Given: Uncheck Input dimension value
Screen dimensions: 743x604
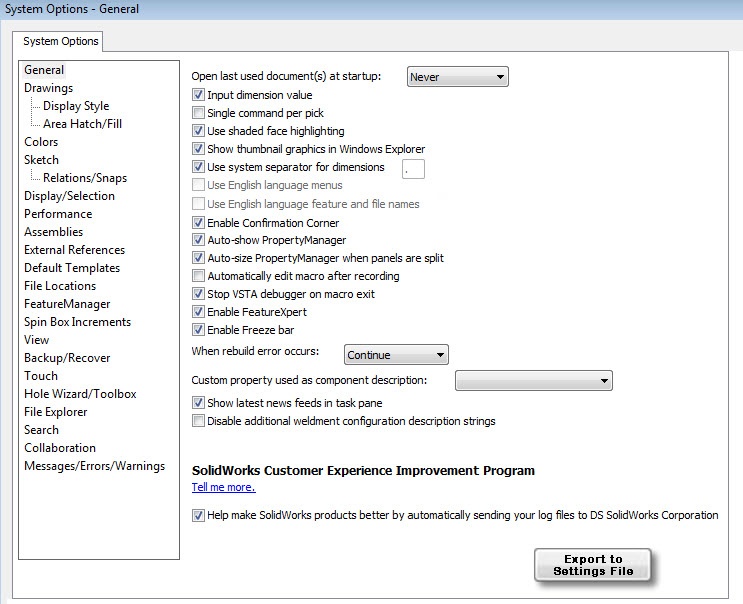Looking at the screenshot, I should point(198,95).
